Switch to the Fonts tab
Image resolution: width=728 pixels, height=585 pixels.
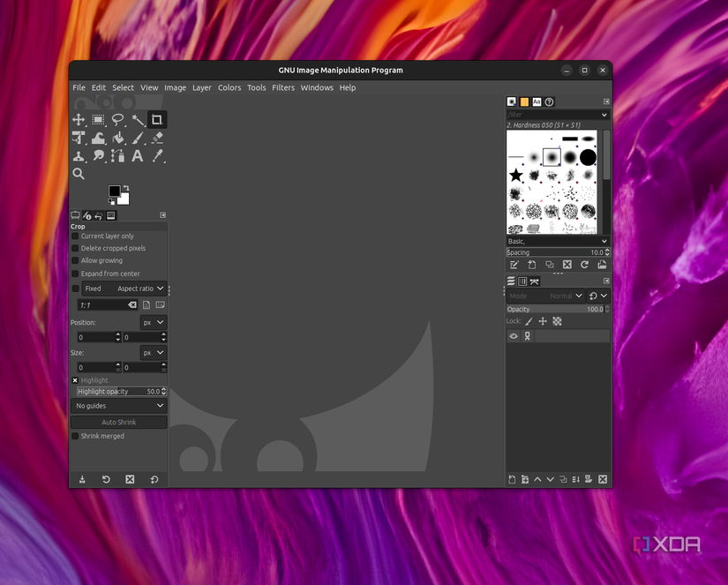coord(537,101)
